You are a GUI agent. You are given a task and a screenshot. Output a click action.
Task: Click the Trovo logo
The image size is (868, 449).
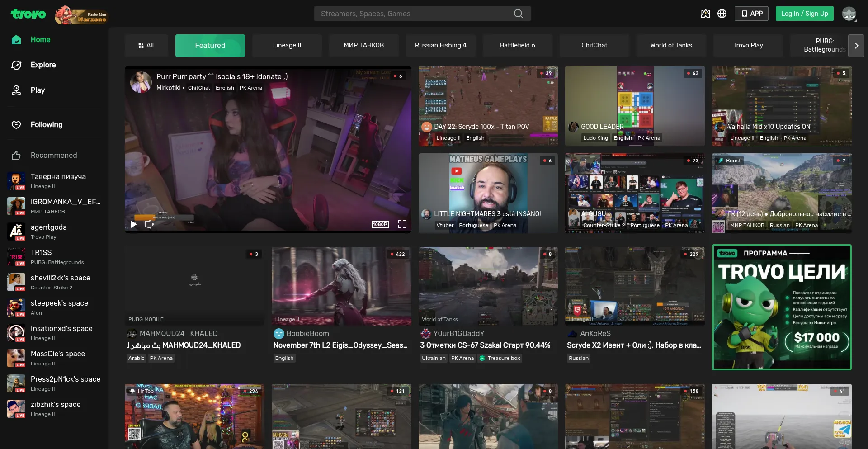[x=28, y=14]
